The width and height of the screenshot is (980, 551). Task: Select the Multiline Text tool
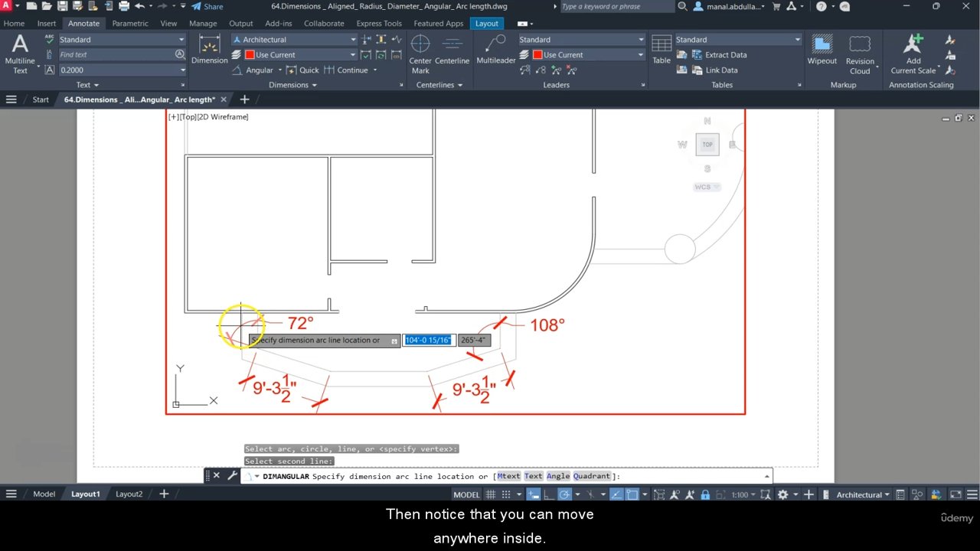click(20, 54)
